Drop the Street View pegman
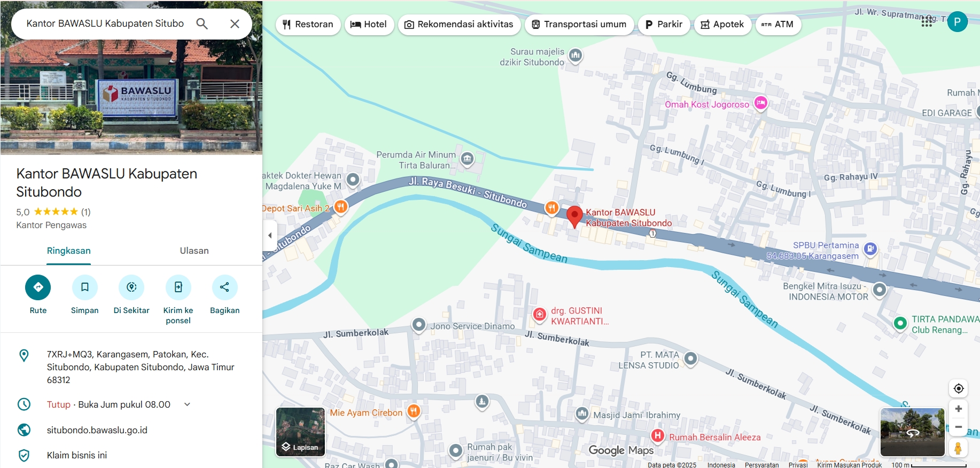 point(958,448)
